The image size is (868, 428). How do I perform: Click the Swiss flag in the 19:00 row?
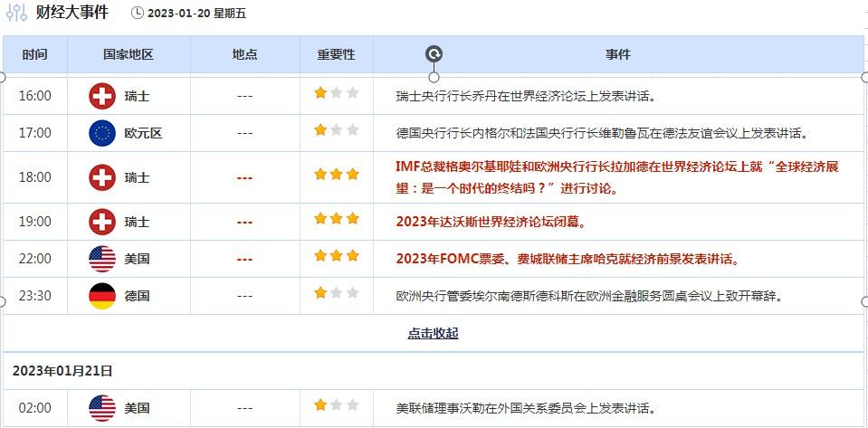pyautogui.click(x=102, y=222)
